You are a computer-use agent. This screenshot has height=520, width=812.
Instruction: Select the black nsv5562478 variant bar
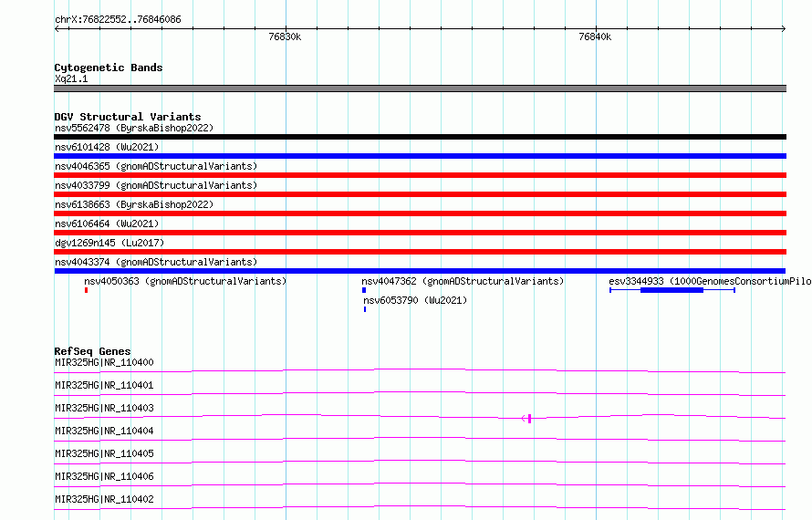coord(420,137)
